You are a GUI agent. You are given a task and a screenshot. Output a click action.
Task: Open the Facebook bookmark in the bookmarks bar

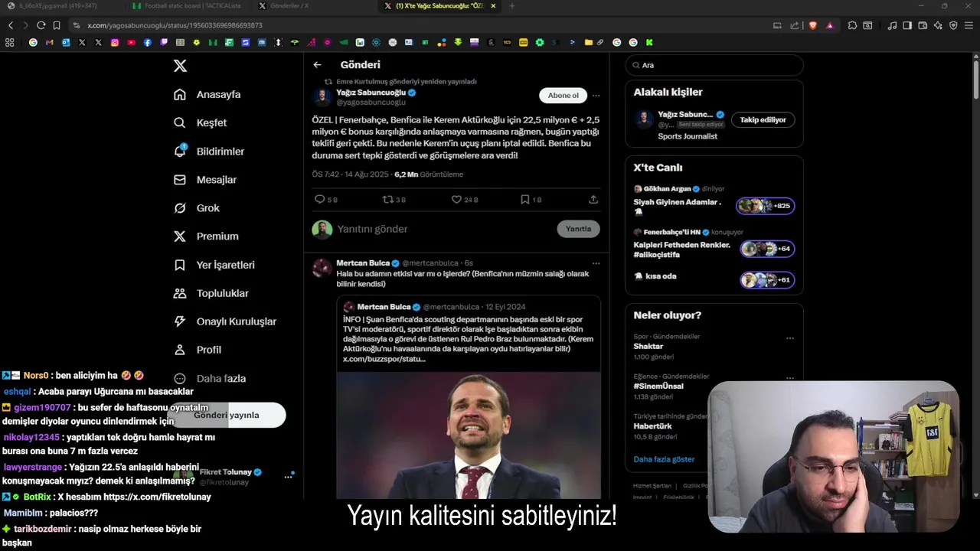click(147, 43)
